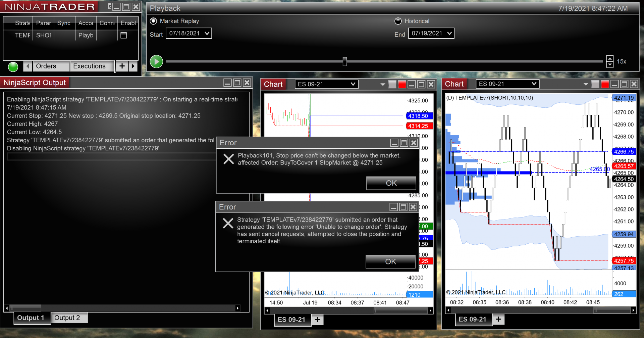Click the green connection status indicator
This screenshot has height=338, width=644.
[x=13, y=67]
